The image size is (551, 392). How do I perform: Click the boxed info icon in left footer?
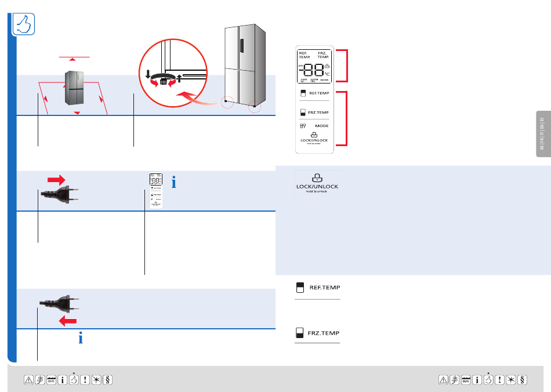coord(63,380)
